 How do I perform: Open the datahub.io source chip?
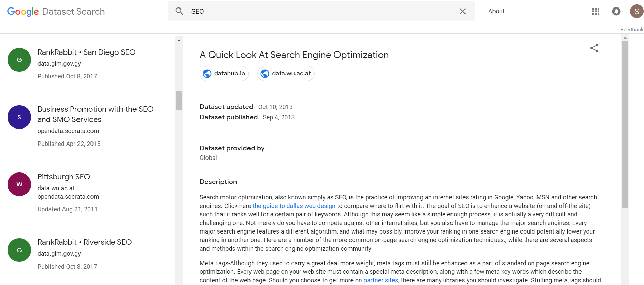[x=224, y=74]
